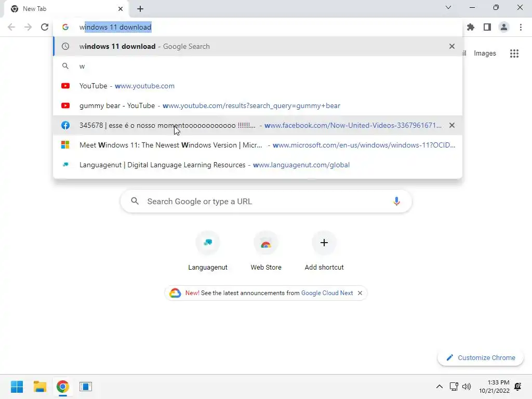Open the tab search chevron
532x399 pixels.
[x=448, y=7]
